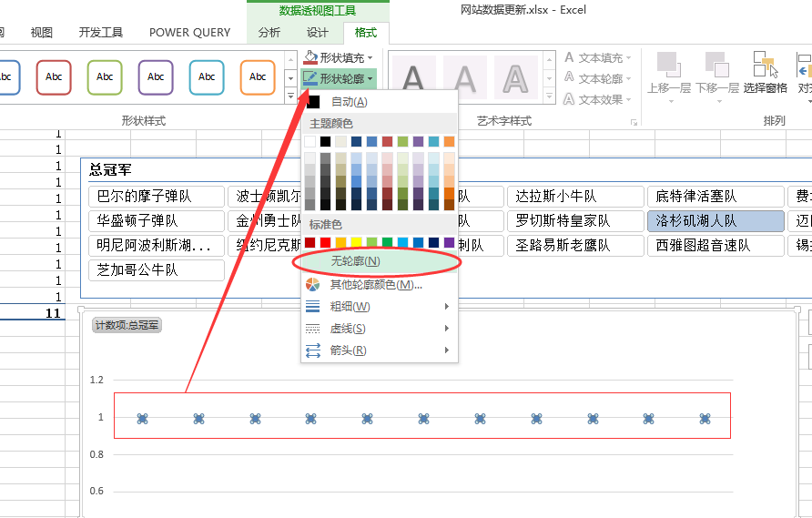Click the 下移一层 send backward button

pos(717,76)
